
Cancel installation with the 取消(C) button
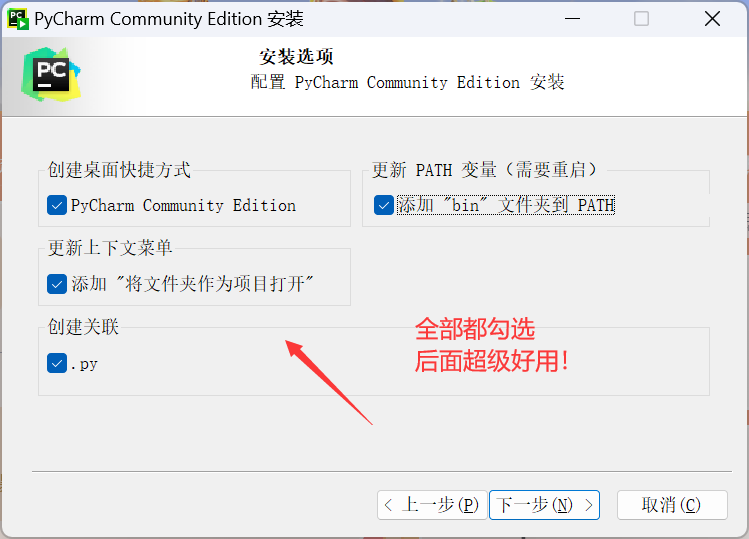tap(672, 505)
